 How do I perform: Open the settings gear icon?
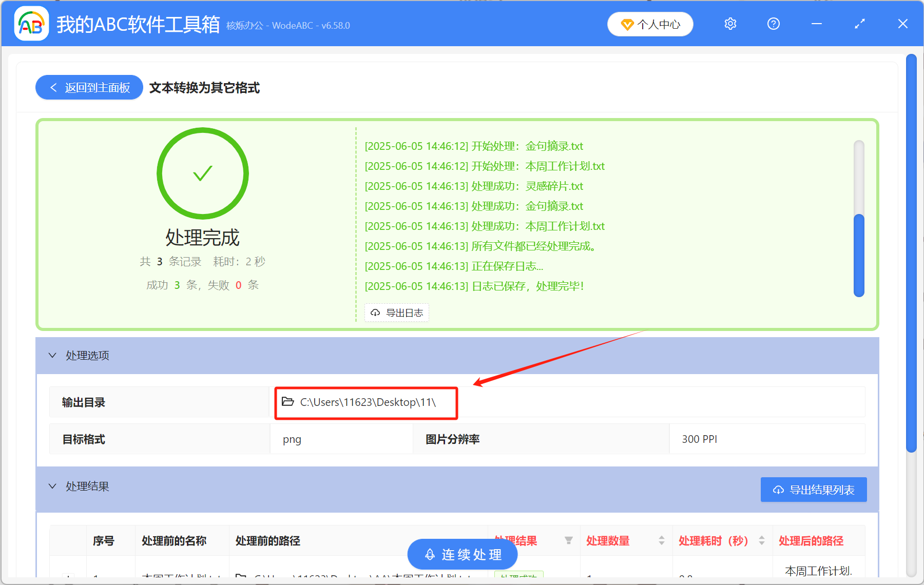tap(730, 24)
